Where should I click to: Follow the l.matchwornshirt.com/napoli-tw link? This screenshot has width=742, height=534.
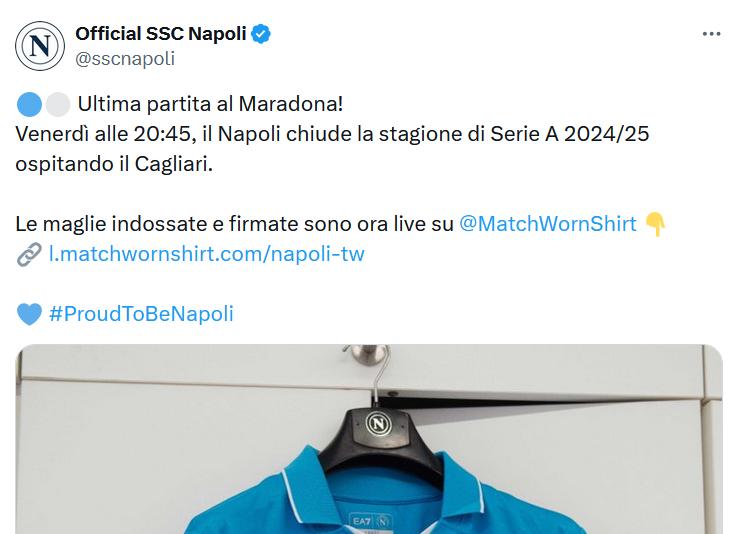click(x=207, y=254)
